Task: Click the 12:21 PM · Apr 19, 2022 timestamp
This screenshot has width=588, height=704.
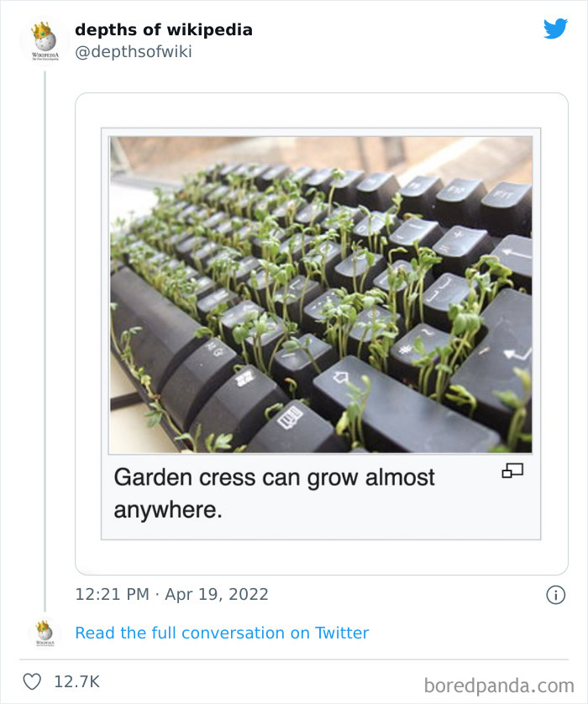Action: click(x=171, y=595)
